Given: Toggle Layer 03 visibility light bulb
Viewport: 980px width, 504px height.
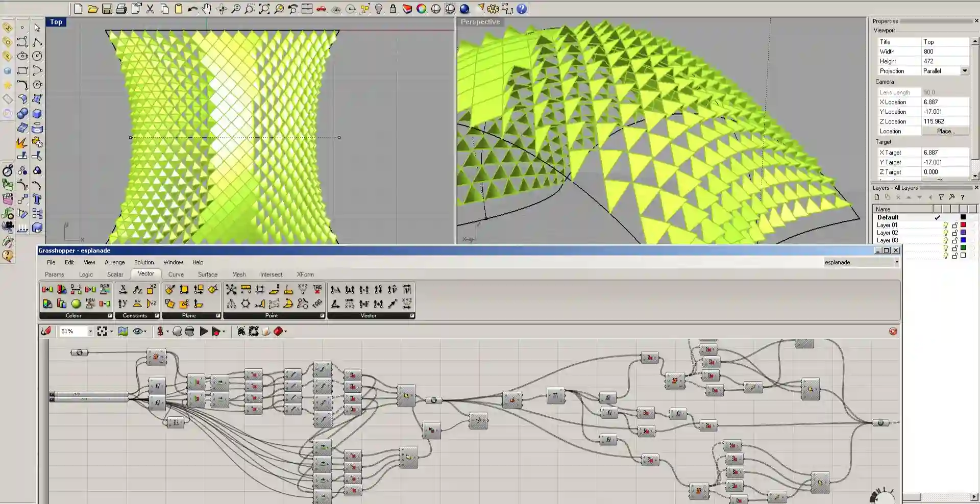Looking at the screenshot, I should click(946, 240).
